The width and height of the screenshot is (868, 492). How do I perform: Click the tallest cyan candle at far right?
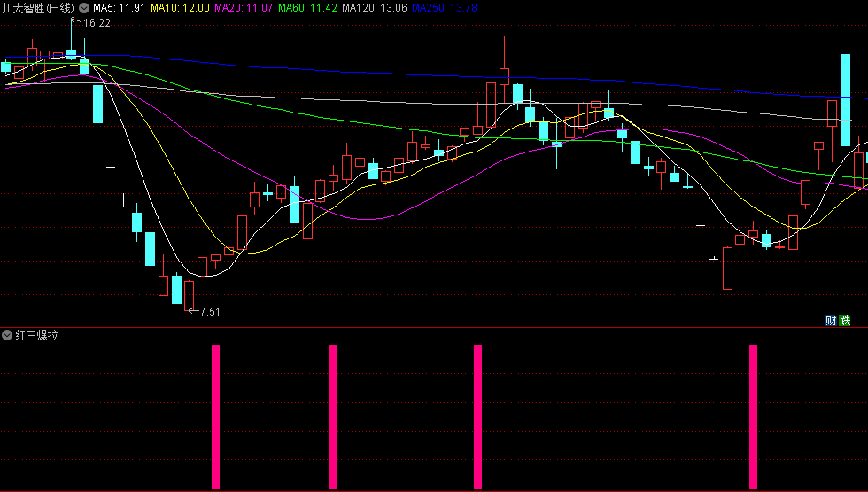(x=845, y=100)
